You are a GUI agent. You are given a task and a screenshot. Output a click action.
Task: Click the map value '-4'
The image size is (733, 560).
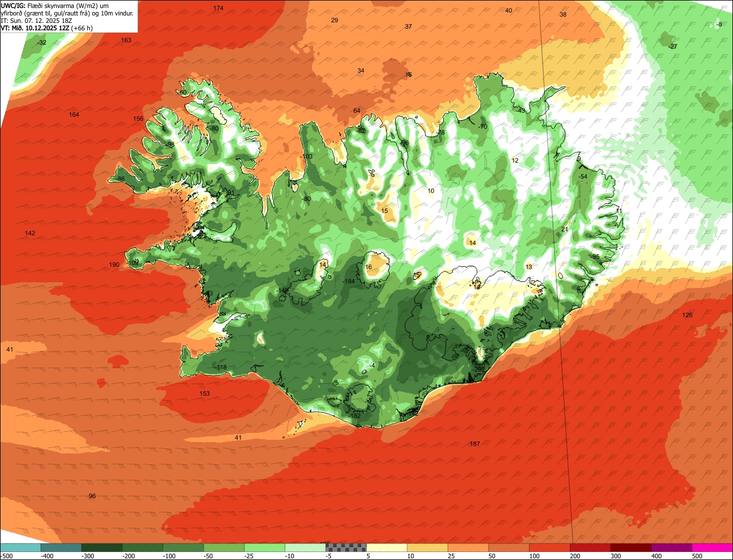point(372,365)
